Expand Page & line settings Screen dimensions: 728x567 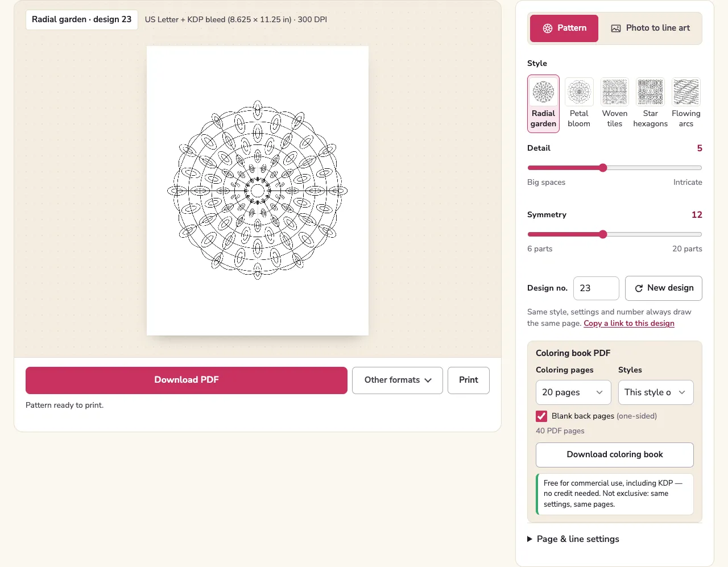pos(573,539)
